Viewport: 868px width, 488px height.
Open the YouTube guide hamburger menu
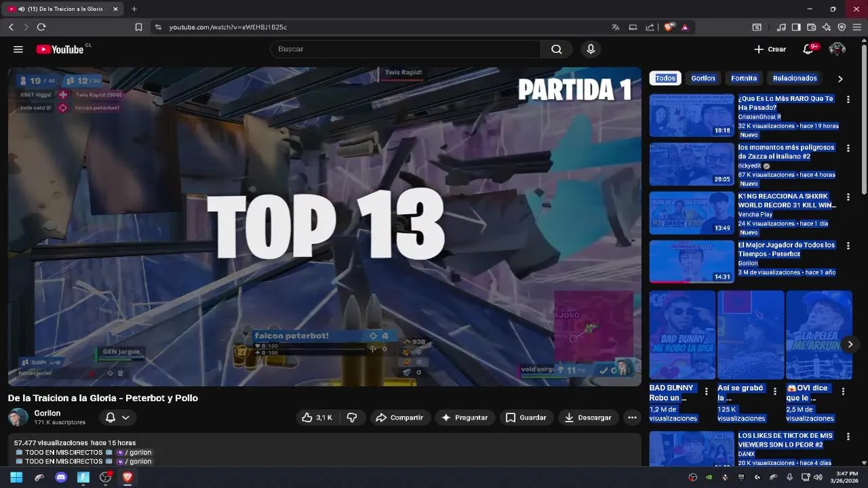click(x=18, y=49)
